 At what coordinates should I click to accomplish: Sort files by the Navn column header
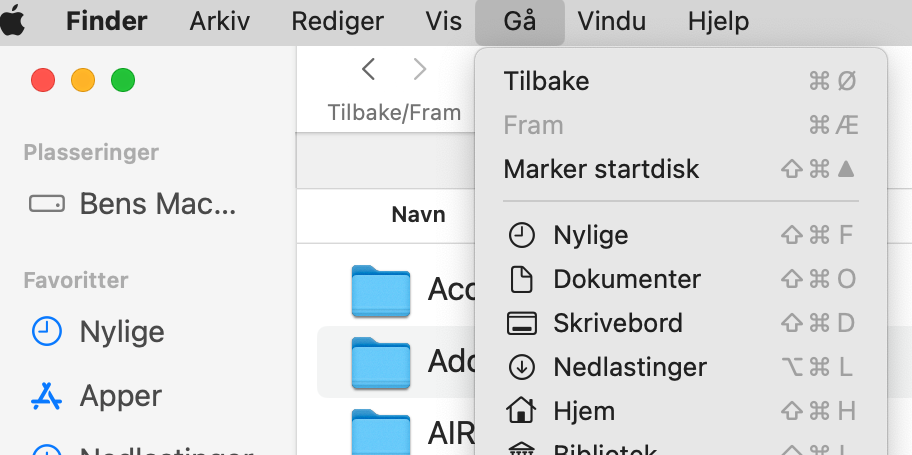pos(418,214)
